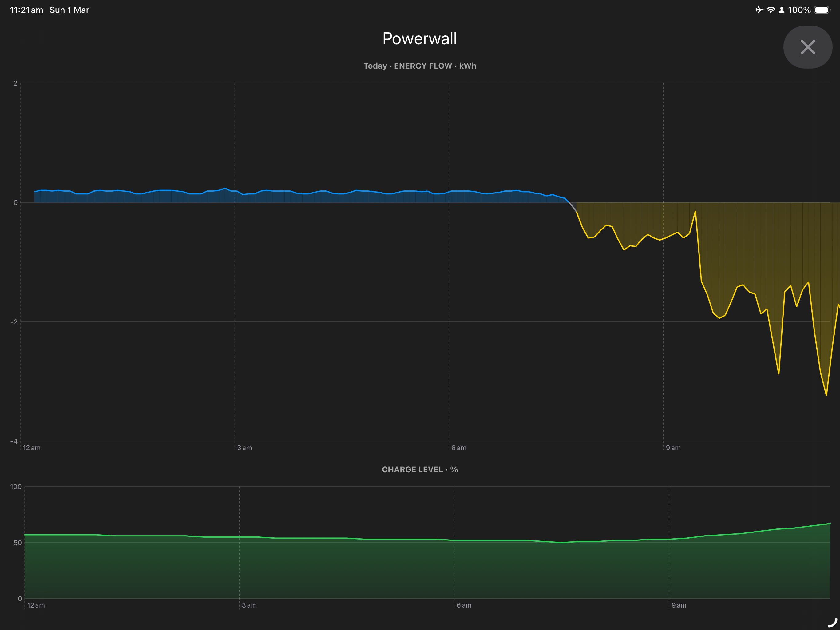Tap the 'Sun 1 Mar' date

coord(69,10)
